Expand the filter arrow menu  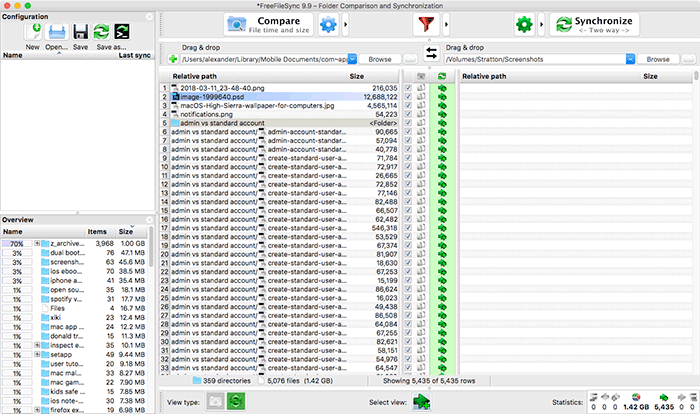pyautogui.click(x=446, y=24)
